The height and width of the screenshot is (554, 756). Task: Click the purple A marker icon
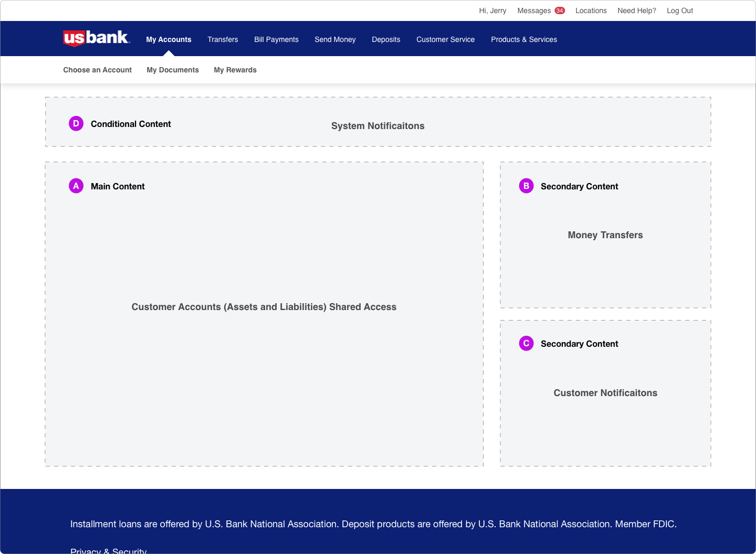(76, 186)
